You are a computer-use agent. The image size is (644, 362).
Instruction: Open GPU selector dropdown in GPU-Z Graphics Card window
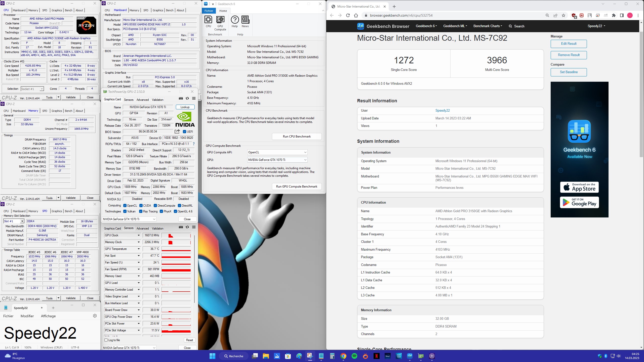[x=129, y=219]
